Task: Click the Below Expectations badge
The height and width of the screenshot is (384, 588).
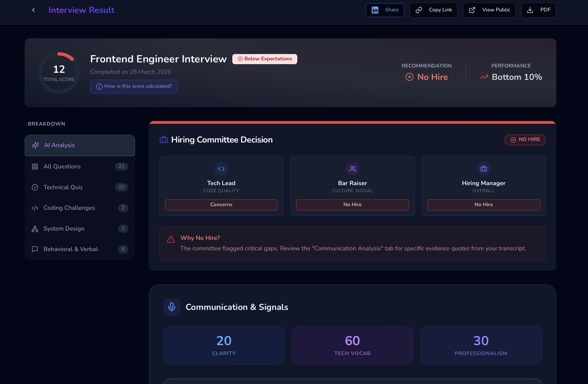Action: 265,59
